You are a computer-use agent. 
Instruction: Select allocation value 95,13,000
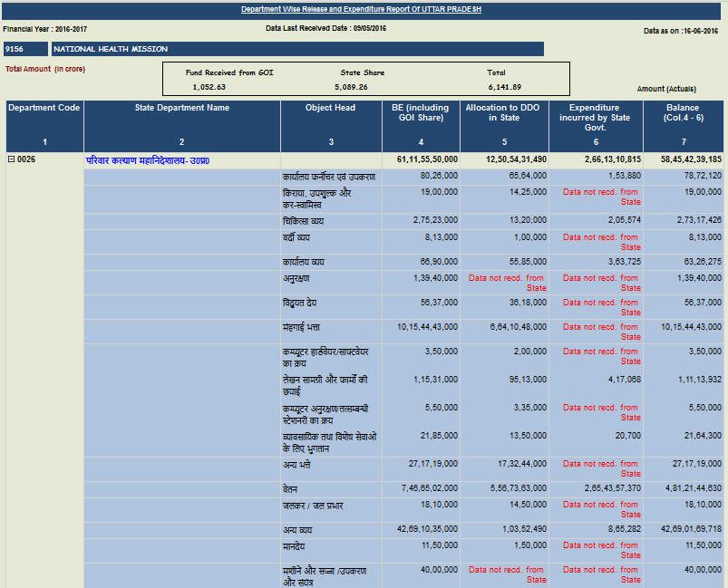click(x=528, y=379)
